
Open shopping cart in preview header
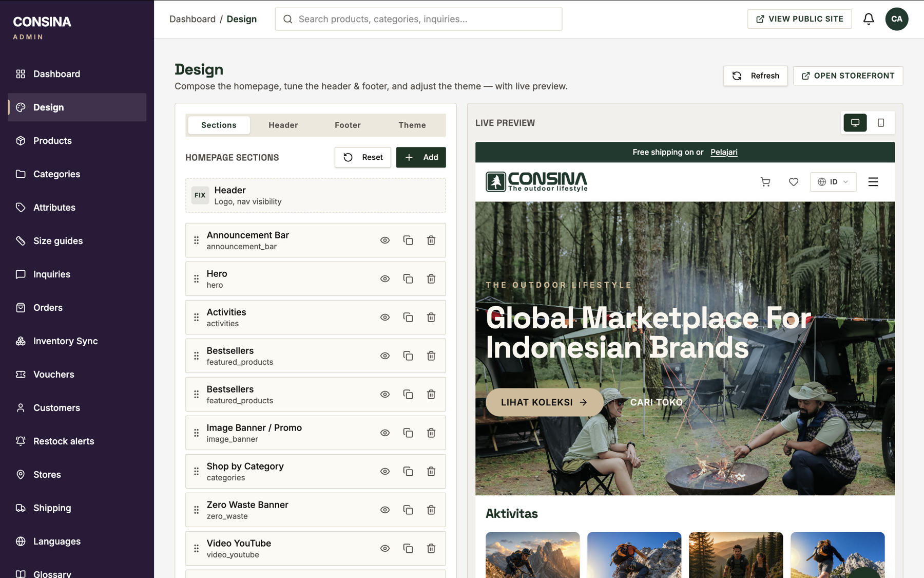pos(765,182)
